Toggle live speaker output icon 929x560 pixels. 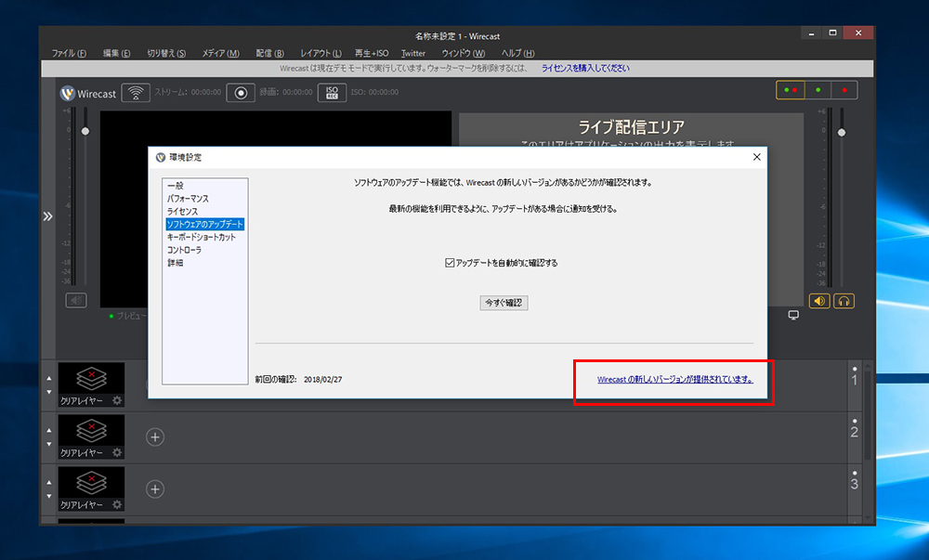819,301
